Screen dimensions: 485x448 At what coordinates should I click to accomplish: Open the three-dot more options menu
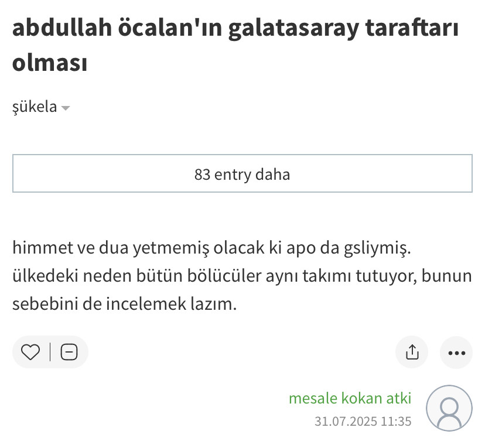pos(456,353)
